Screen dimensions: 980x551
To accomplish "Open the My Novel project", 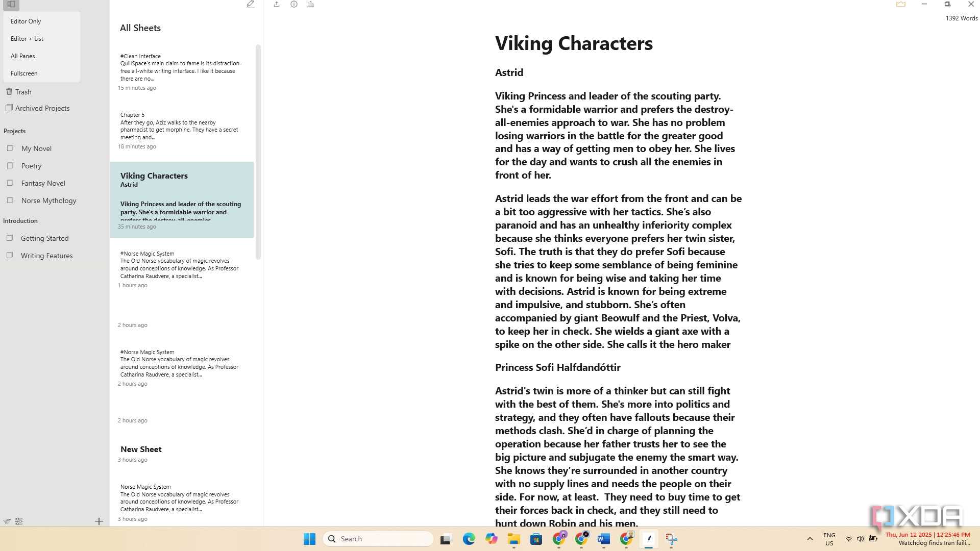I will (x=36, y=148).
